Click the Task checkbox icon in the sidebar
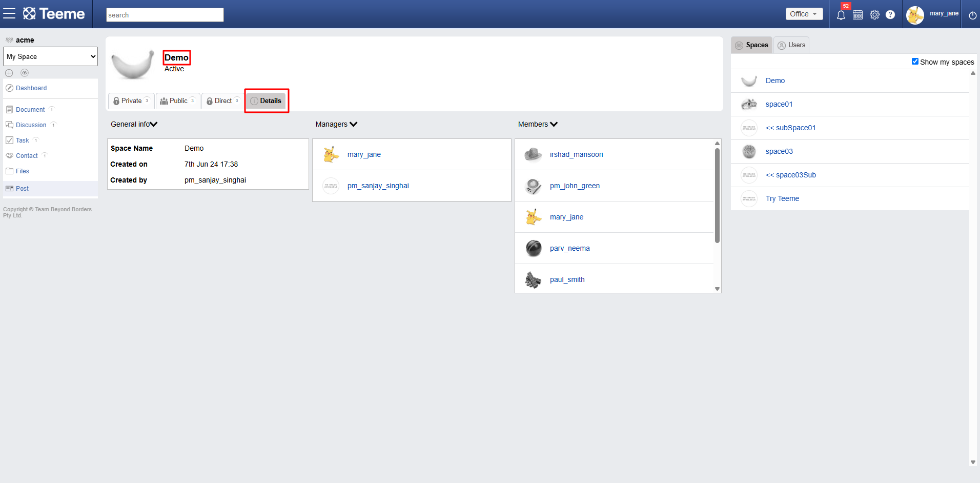 9,140
